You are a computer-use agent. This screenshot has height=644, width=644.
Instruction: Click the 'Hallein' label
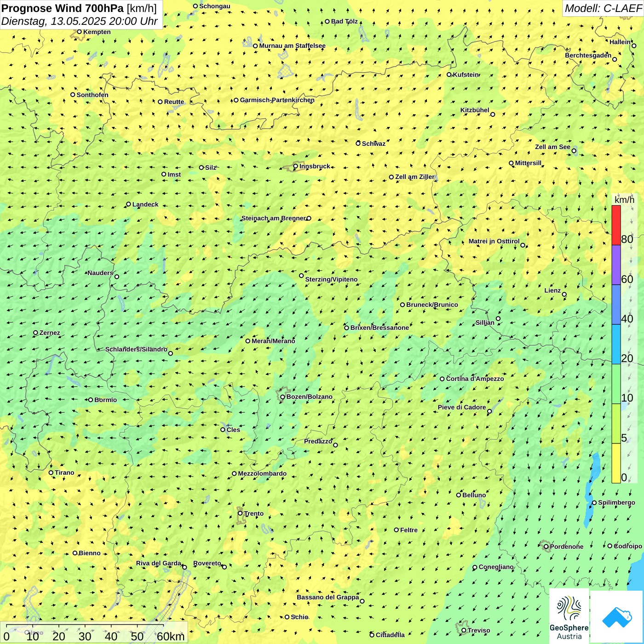point(620,42)
